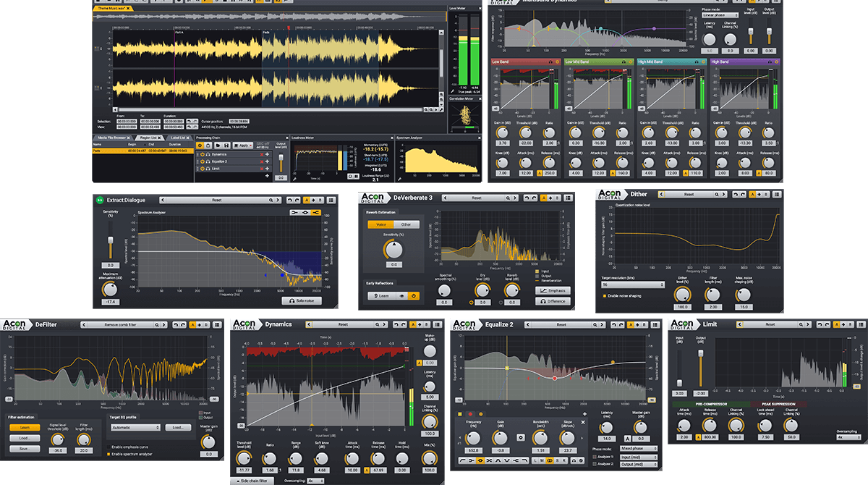Select the Theme Music.wav document tab
This screenshot has height=485, width=868.
tap(111, 8)
